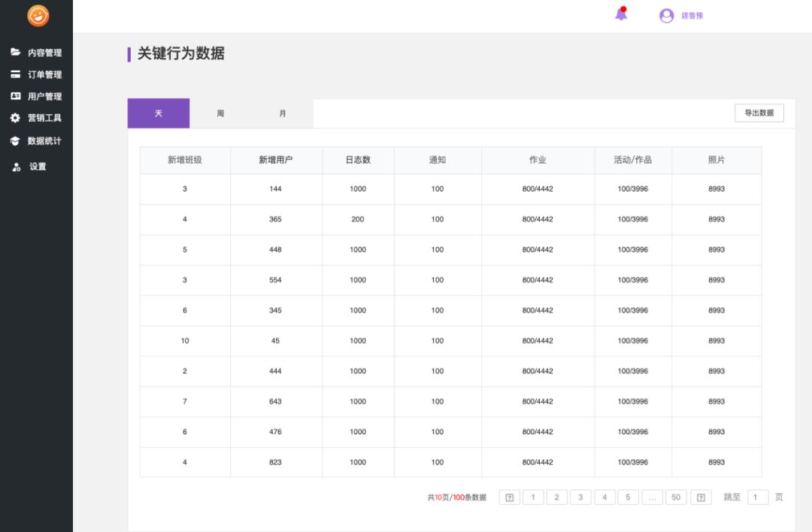
Task: Expand the pagination ellipsis button
Action: [652, 497]
